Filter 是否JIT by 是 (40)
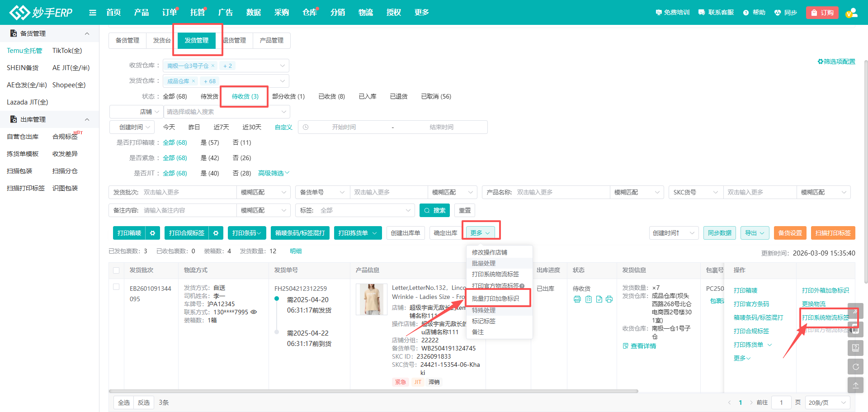The width and height of the screenshot is (868, 412). (210, 173)
